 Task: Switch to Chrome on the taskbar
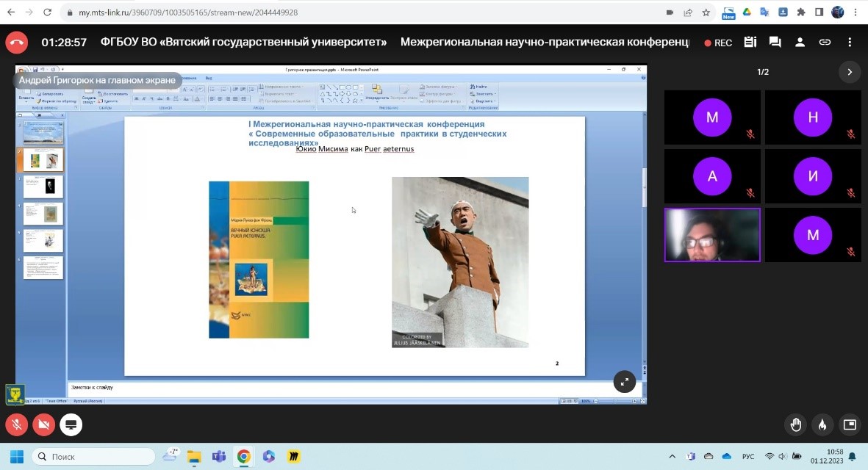[243, 457]
